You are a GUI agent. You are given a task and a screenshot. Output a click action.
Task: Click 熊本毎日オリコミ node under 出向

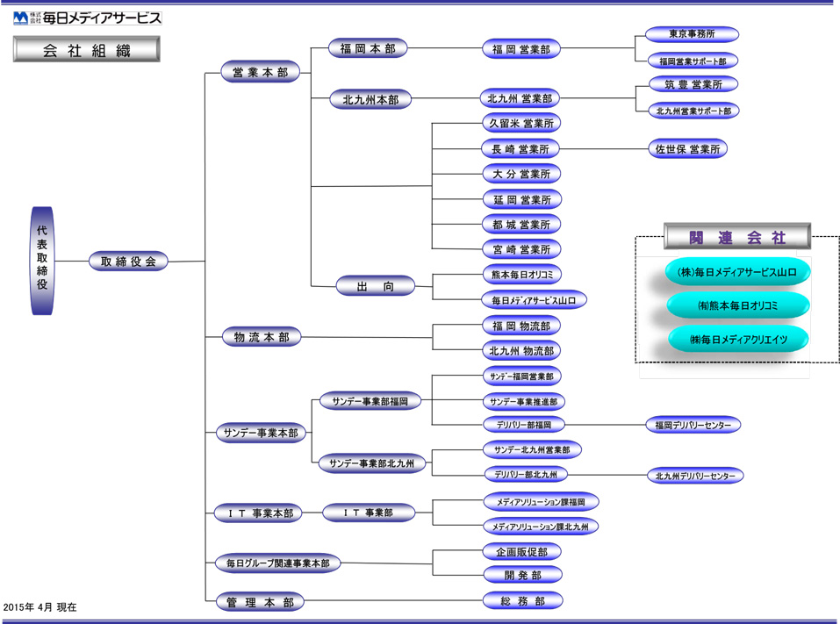point(522,274)
